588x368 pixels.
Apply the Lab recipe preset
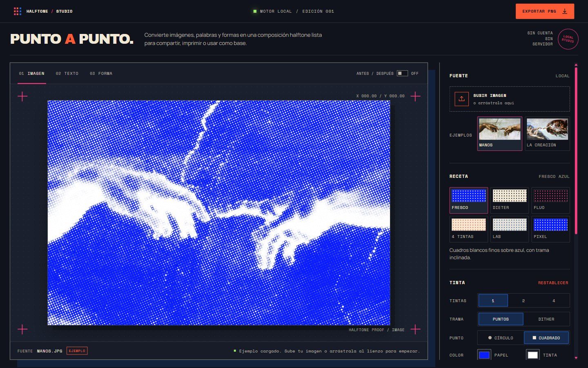pos(510,229)
